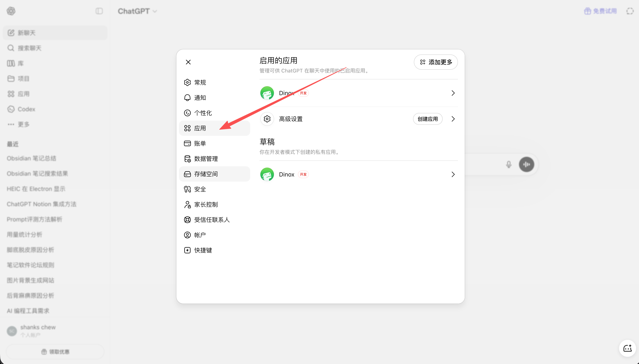Open the ChatGPT model dropdown
639x364 pixels.
[x=137, y=11]
